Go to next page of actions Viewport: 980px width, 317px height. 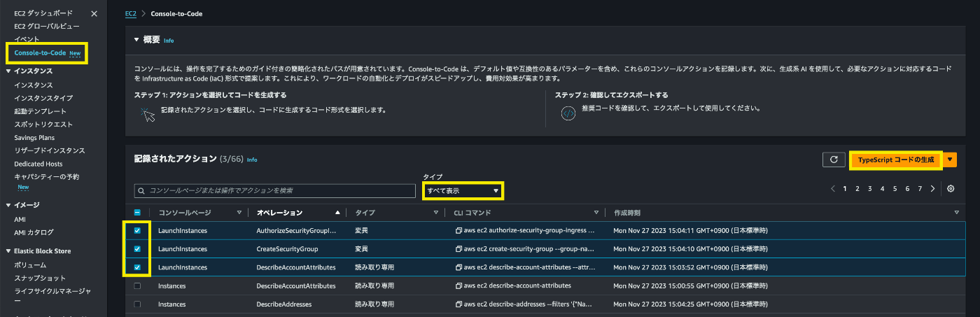[x=932, y=189]
